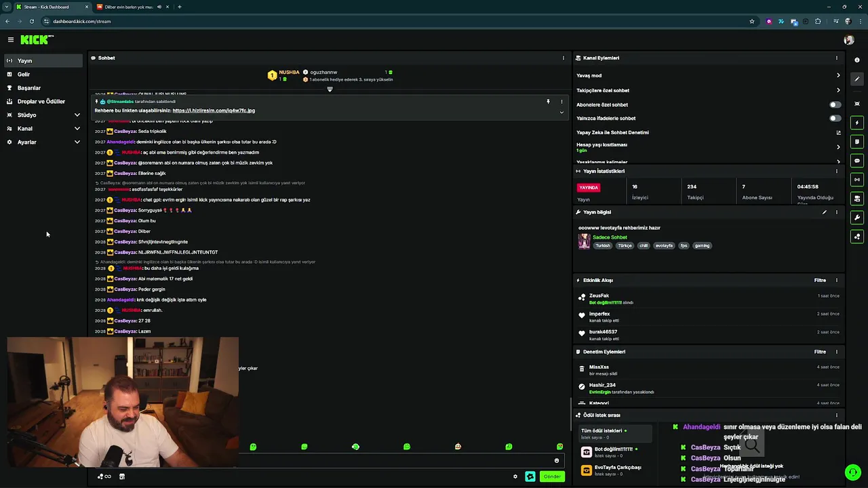Open Kanal Eylemleri panel options menu

[836, 58]
